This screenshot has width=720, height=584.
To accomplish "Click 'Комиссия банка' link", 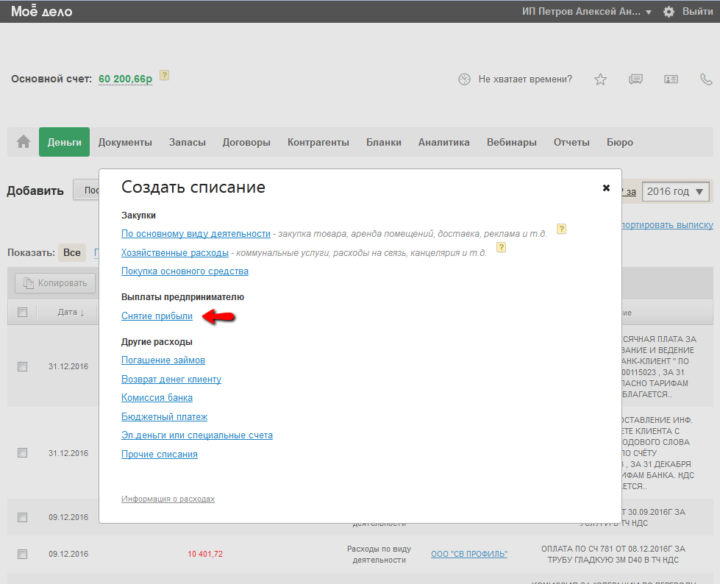I will point(157,398).
